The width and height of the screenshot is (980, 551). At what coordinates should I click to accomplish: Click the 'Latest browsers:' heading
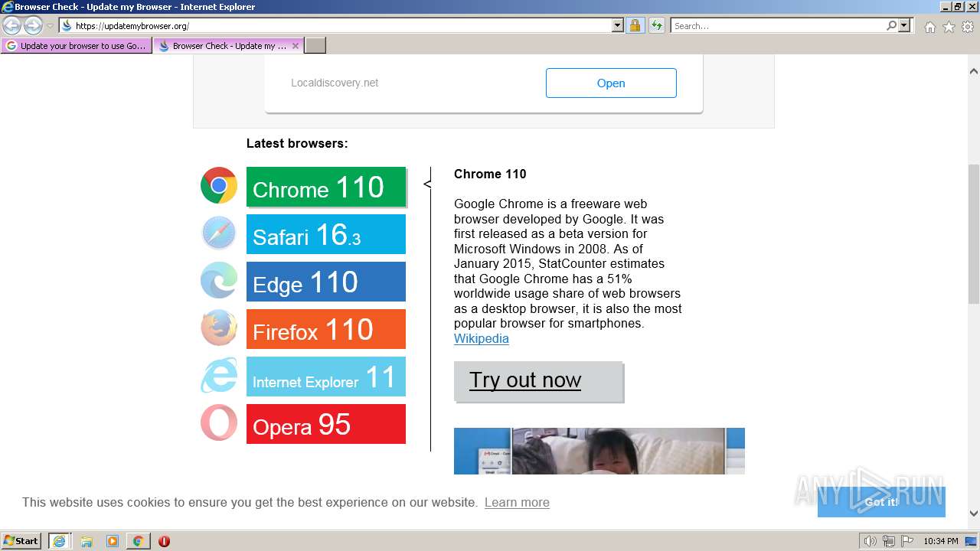point(297,143)
